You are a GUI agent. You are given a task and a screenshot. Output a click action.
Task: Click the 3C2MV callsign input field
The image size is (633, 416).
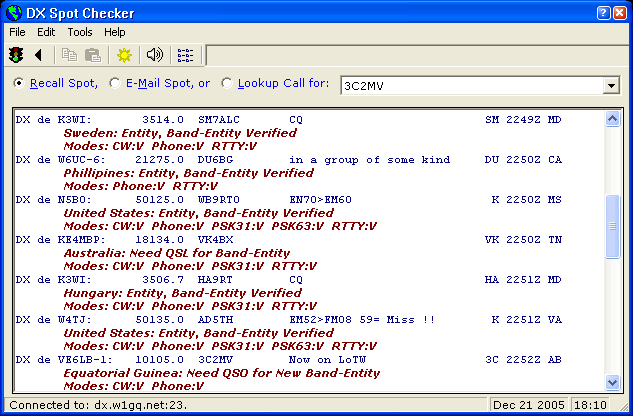472,86
